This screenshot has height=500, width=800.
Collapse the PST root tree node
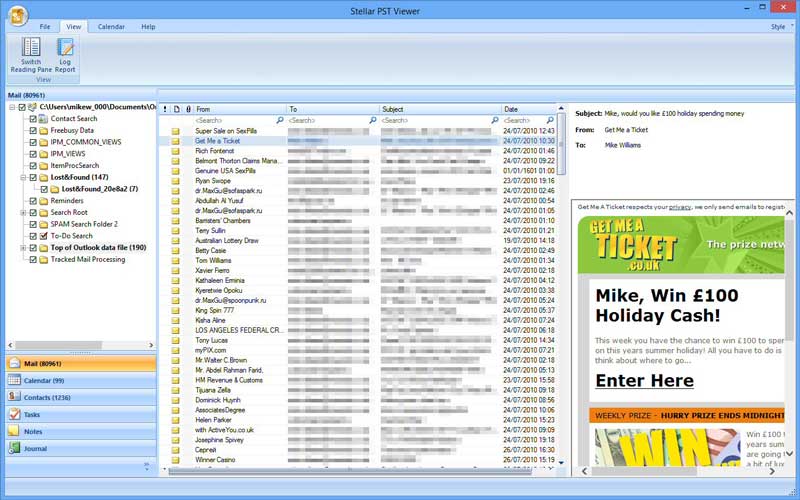coord(12,107)
